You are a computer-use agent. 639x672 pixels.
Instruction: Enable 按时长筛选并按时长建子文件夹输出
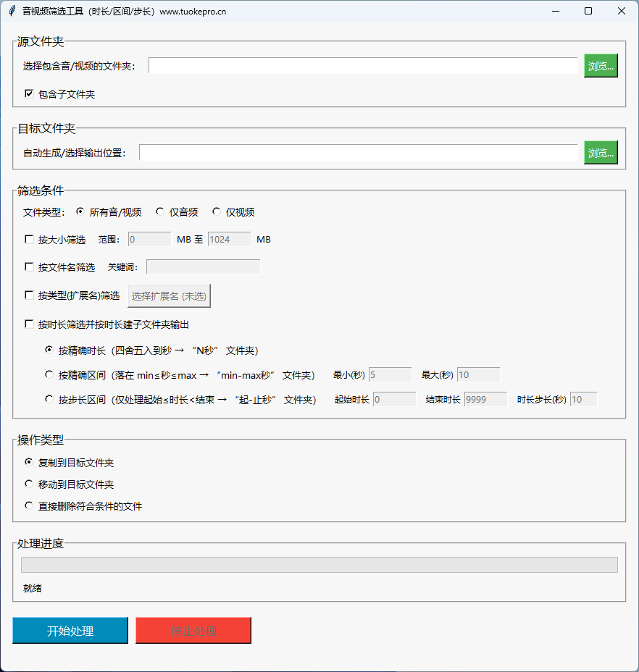coord(29,324)
